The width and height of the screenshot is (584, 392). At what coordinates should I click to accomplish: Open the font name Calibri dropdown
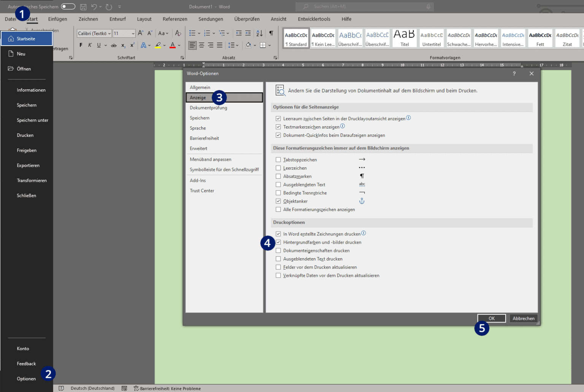point(109,33)
